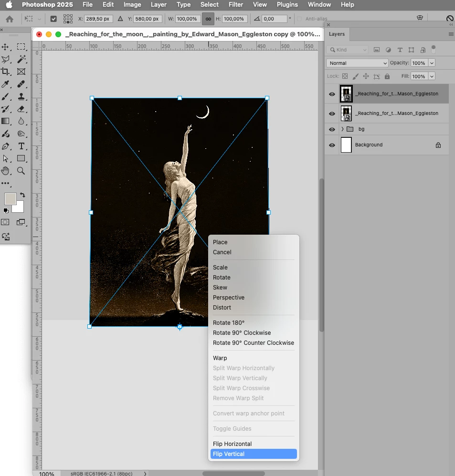Toggle maintain aspect ratio link button
The width and height of the screenshot is (455, 476).
coord(208,19)
